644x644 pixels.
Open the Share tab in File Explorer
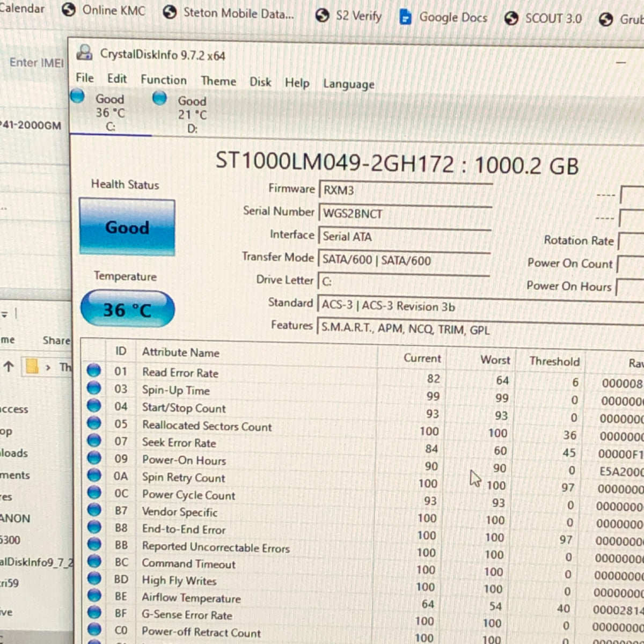[x=56, y=340]
